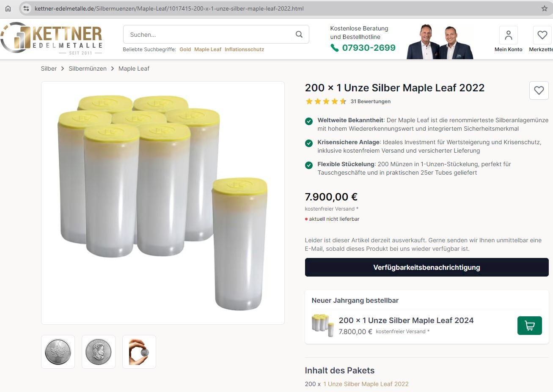553x392 pixels.
Task: Open 1 Unze Silber Maple Leaf 2022 link
Action: tap(366, 384)
